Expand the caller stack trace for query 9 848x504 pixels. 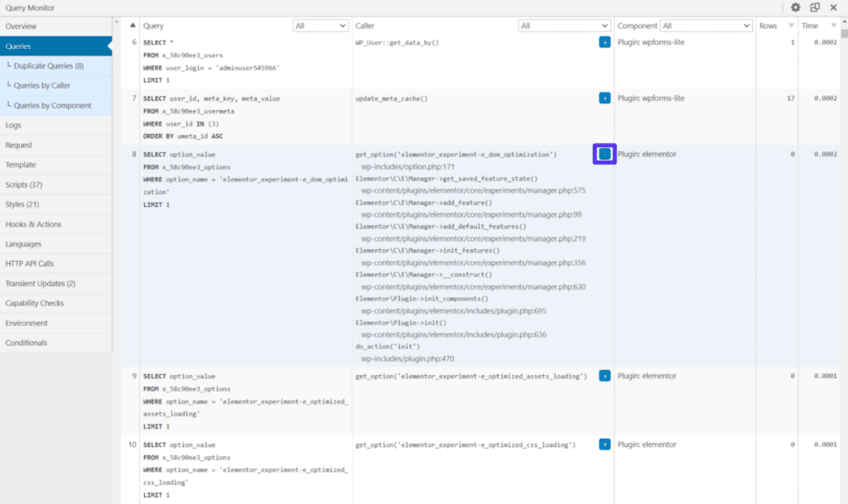(x=604, y=375)
